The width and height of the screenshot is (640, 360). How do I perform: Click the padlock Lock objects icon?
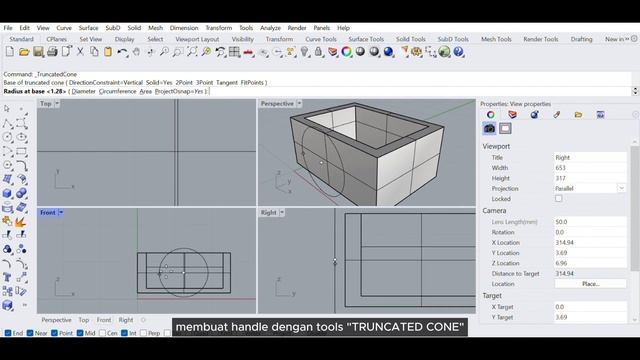(x=319, y=52)
